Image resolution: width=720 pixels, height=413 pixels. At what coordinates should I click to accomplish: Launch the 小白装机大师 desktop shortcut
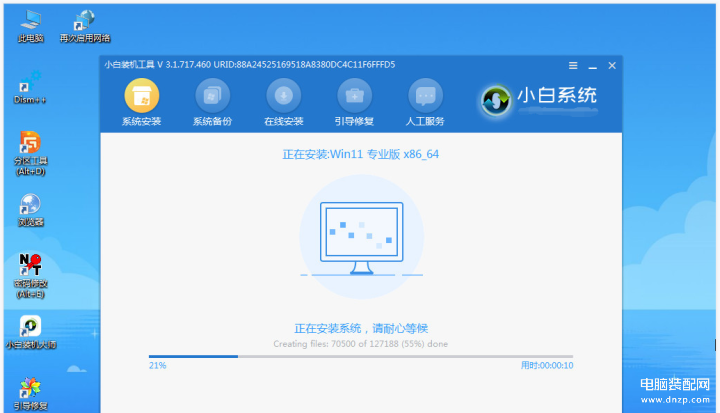click(30, 332)
